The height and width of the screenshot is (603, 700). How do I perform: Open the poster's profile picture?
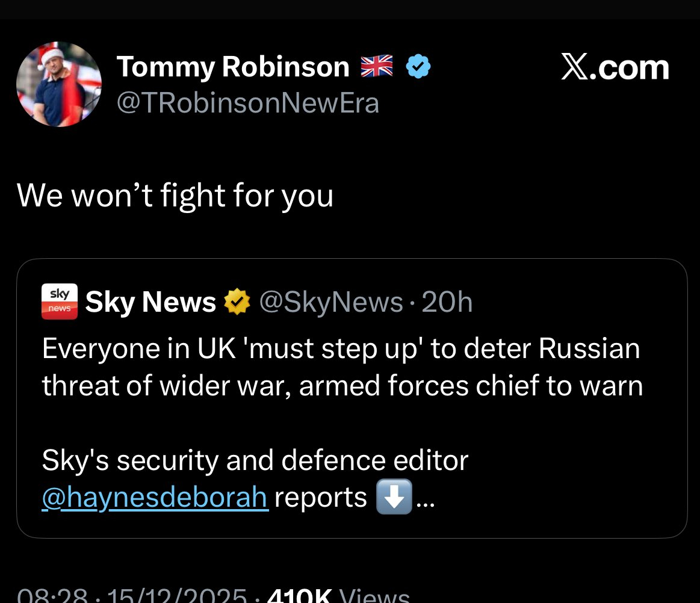pos(59,84)
